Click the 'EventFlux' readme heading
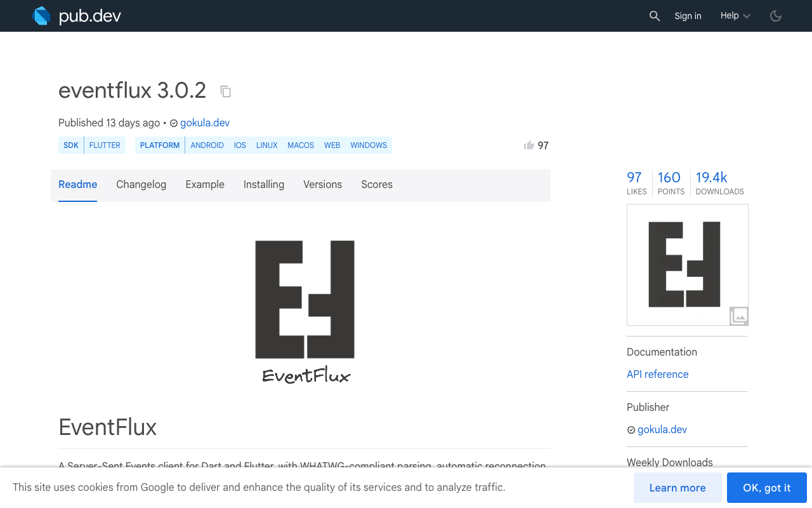The image size is (812, 508). (108, 427)
